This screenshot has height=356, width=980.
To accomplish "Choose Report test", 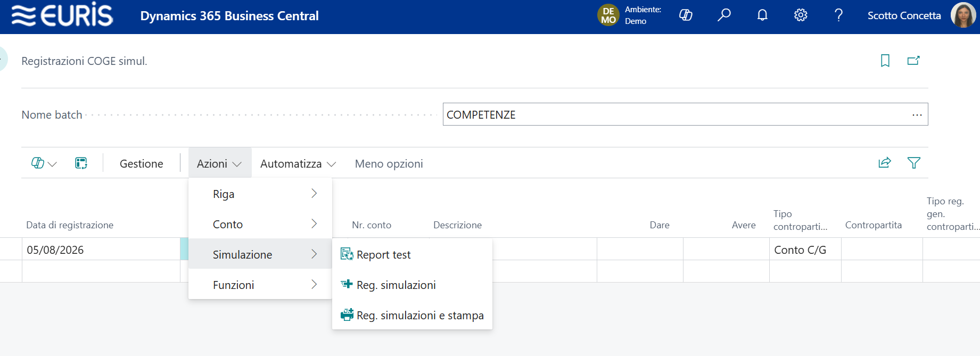I will point(412,255).
